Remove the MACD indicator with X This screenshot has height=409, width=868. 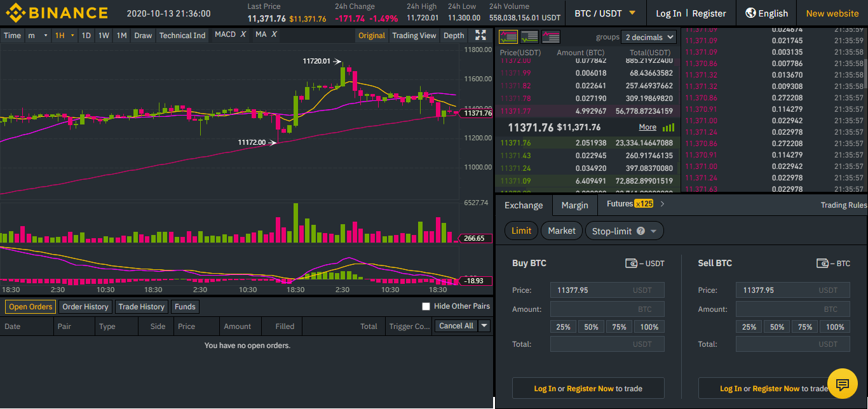[243, 34]
